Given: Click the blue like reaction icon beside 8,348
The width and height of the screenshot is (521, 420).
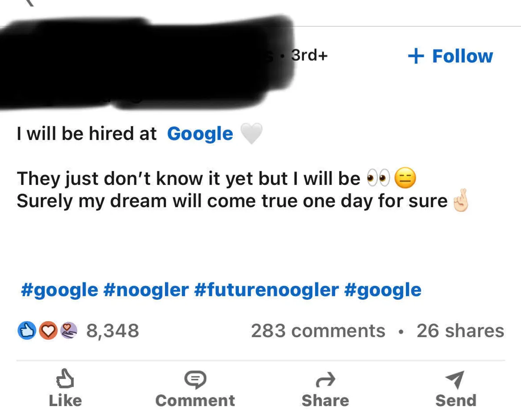Looking at the screenshot, I should point(26,331).
